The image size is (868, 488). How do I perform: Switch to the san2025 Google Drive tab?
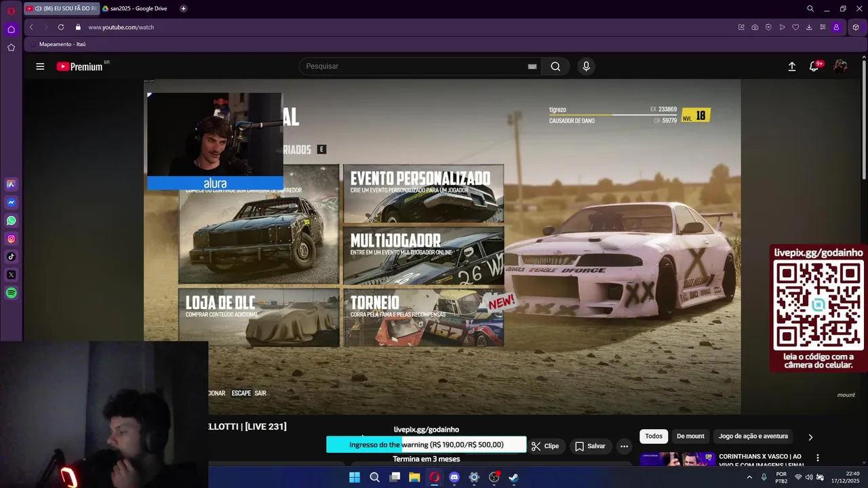point(134,9)
